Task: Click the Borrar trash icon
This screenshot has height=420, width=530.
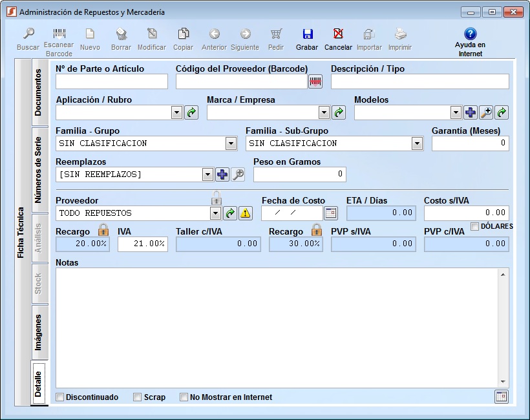Action: point(122,34)
